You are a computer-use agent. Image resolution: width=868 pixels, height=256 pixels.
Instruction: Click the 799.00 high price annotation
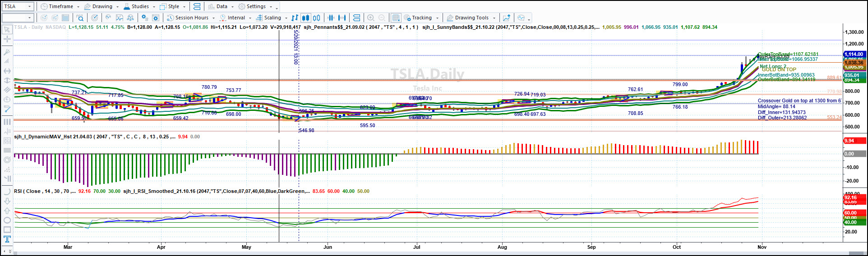click(680, 84)
